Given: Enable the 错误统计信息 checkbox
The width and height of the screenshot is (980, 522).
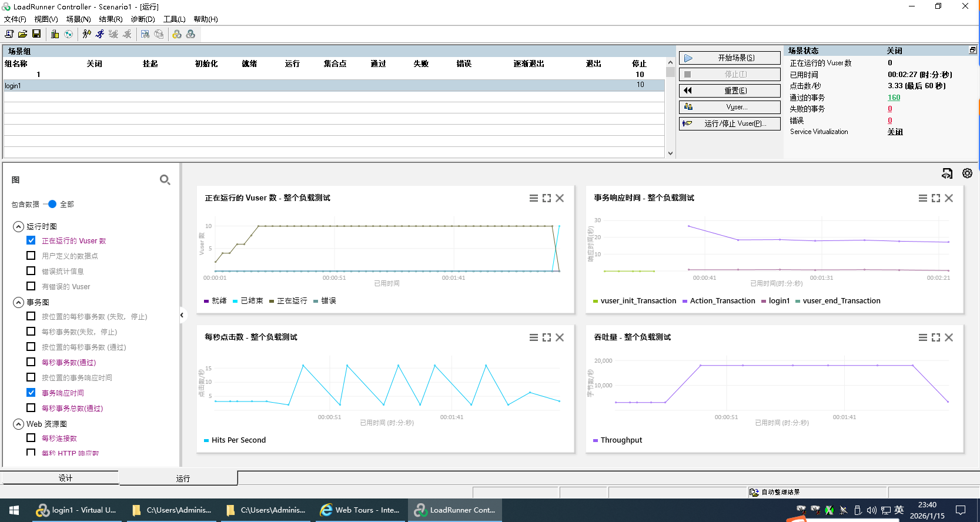Looking at the screenshot, I should click(x=31, y=271).
